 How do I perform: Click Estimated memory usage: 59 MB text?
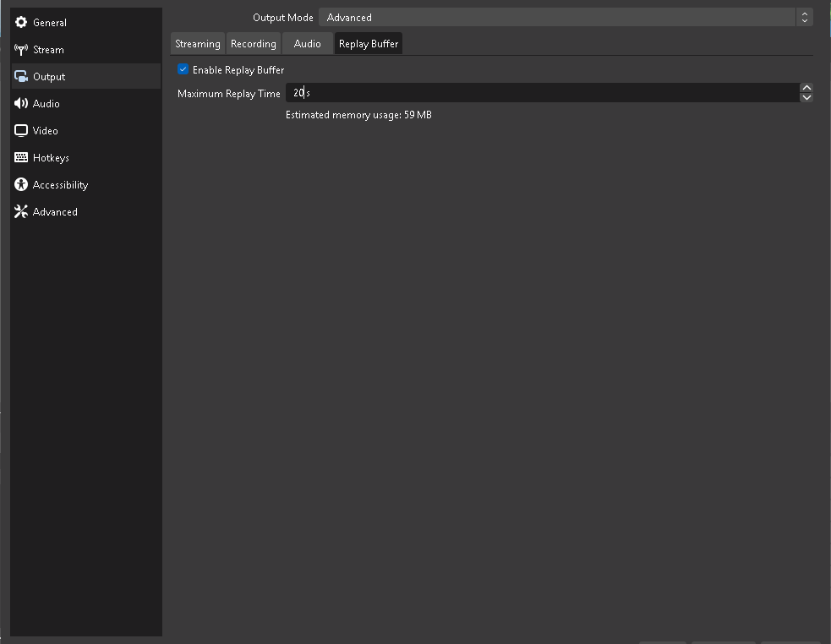(358, 115)
